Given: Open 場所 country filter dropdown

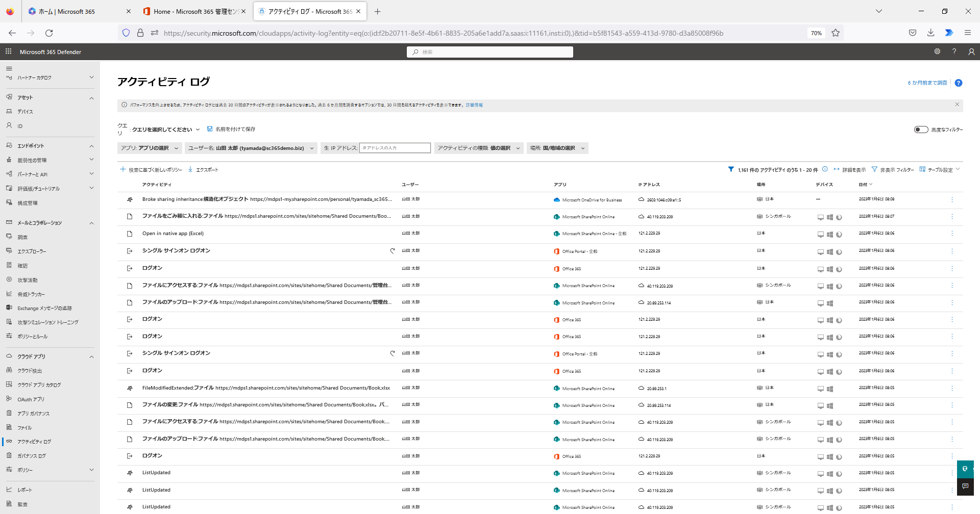Looking at the screenshot, I should point(557,148).
